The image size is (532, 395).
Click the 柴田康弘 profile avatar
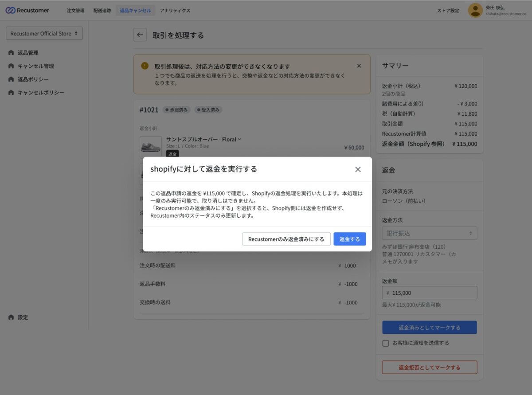[x=475, y=10]
